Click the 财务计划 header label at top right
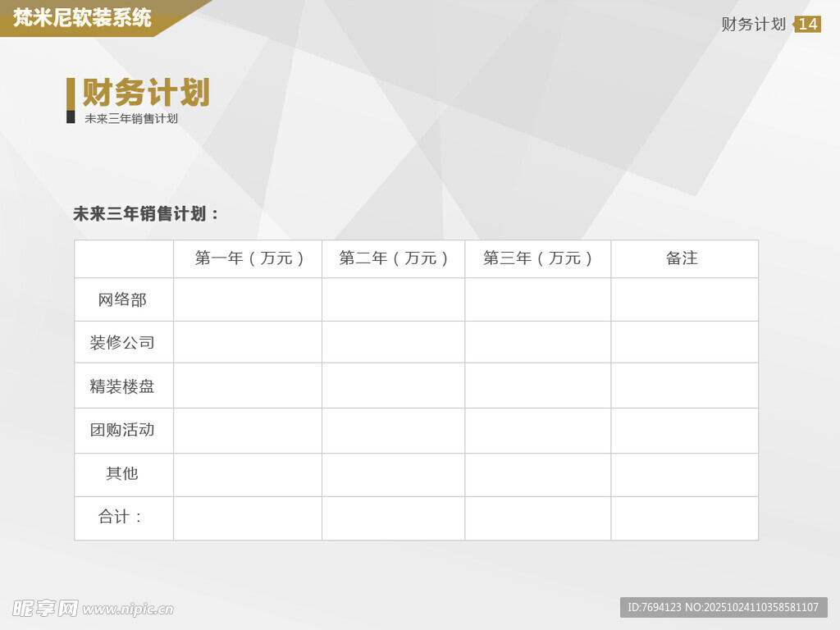This screenshot has height=630, width=840. tap(753, 24)
